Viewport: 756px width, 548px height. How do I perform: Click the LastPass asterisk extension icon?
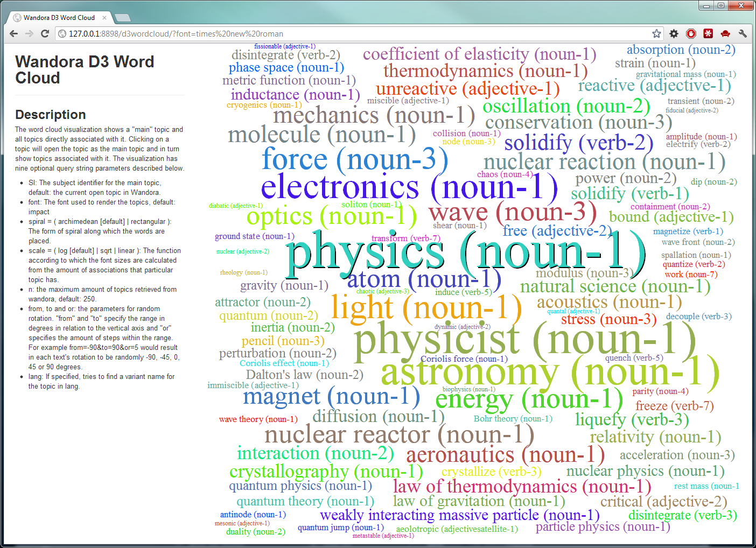coord(708,33)
